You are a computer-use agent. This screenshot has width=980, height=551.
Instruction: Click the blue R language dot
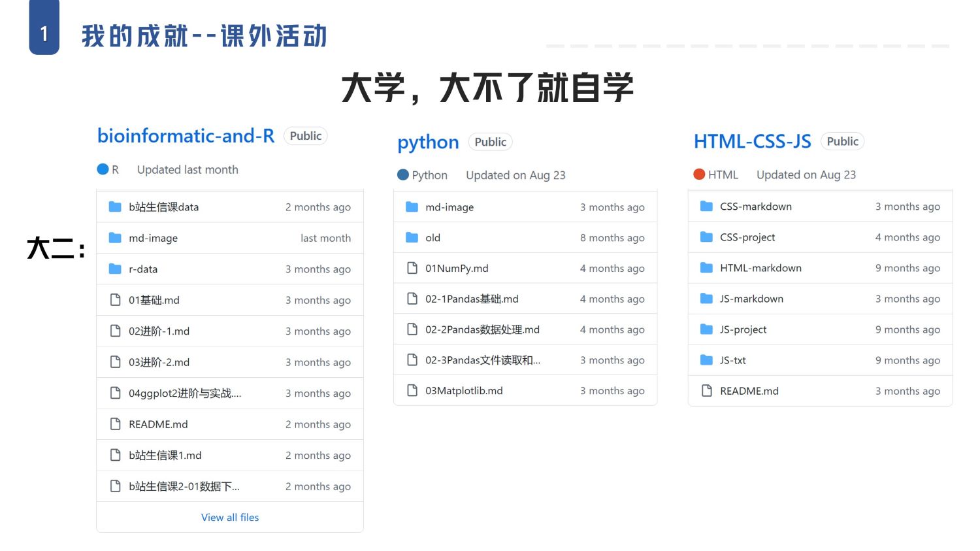pos(103,169)
